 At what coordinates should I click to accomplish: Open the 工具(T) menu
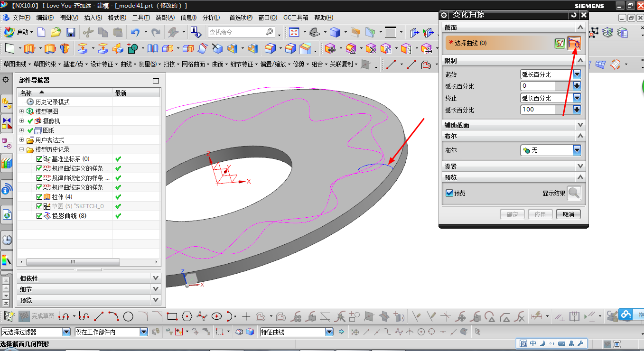[x=141, y=18]
